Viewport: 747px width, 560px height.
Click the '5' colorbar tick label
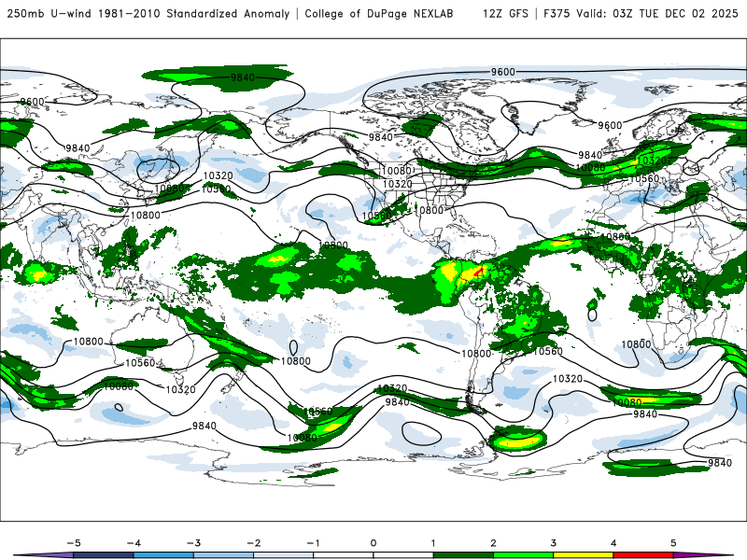coord(673,543)
